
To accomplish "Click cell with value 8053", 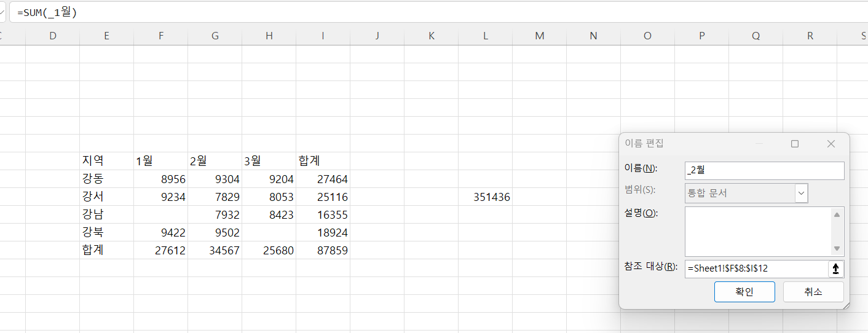I will [269, 197].
